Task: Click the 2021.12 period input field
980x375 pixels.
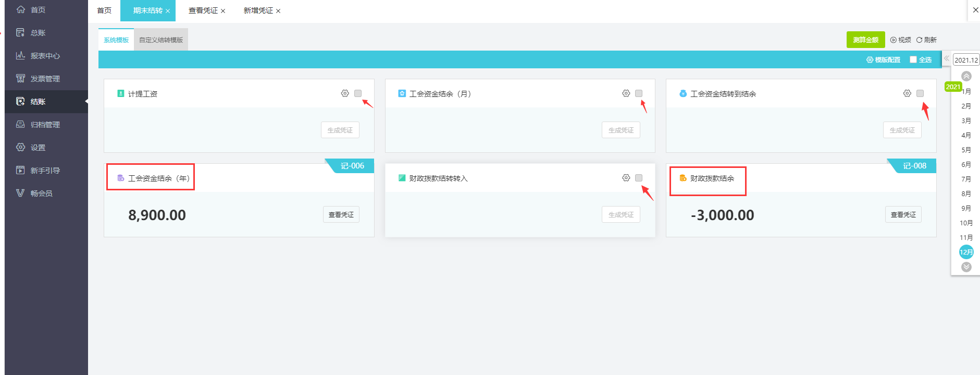Action: coord(966,60)
